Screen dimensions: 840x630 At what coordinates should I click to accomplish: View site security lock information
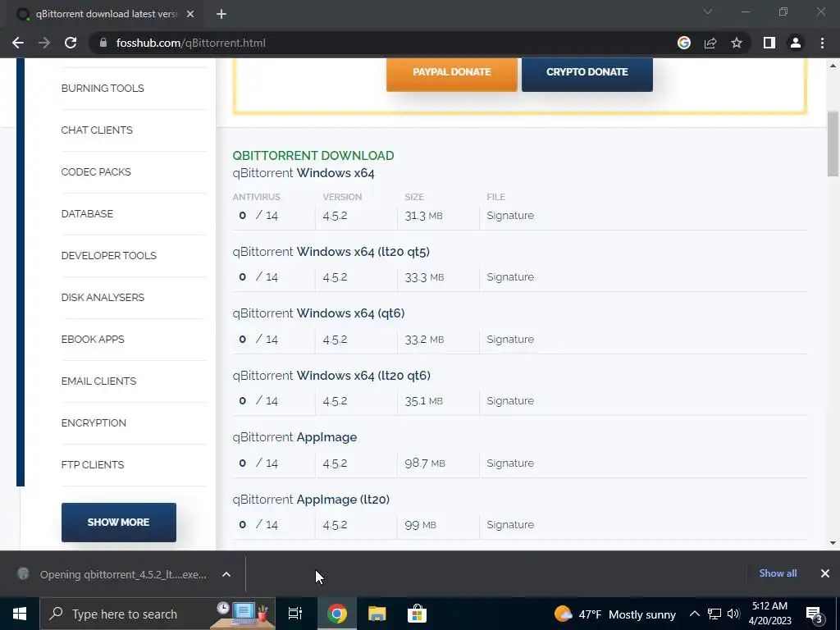click(103, 43)
